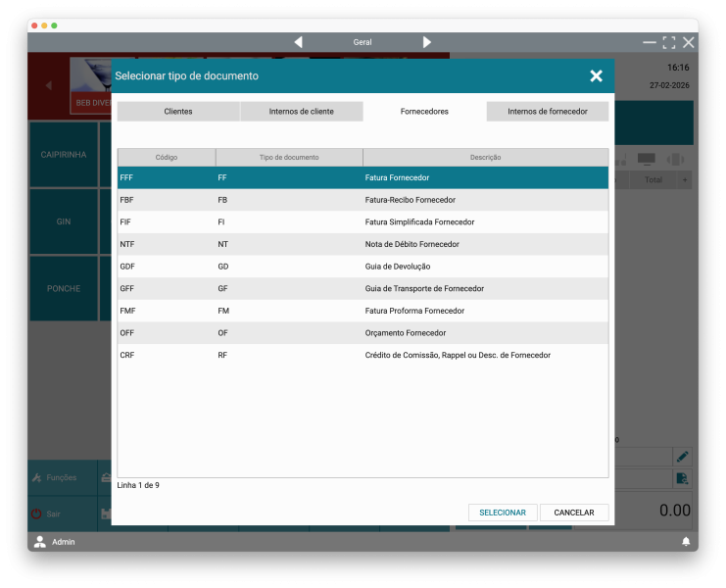
Task: Open the Internos de cliente tab
Action: pos(301,112)
